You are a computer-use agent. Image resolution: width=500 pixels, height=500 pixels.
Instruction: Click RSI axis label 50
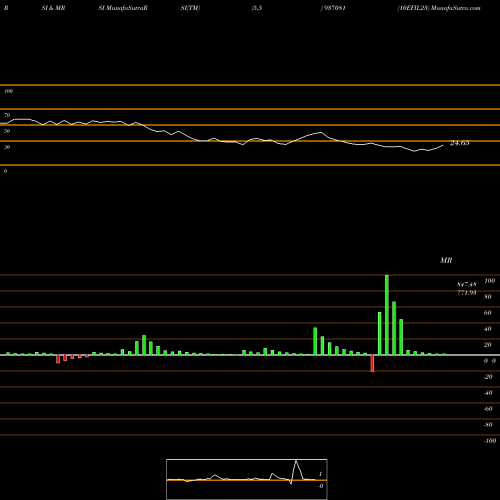point(7,131)
